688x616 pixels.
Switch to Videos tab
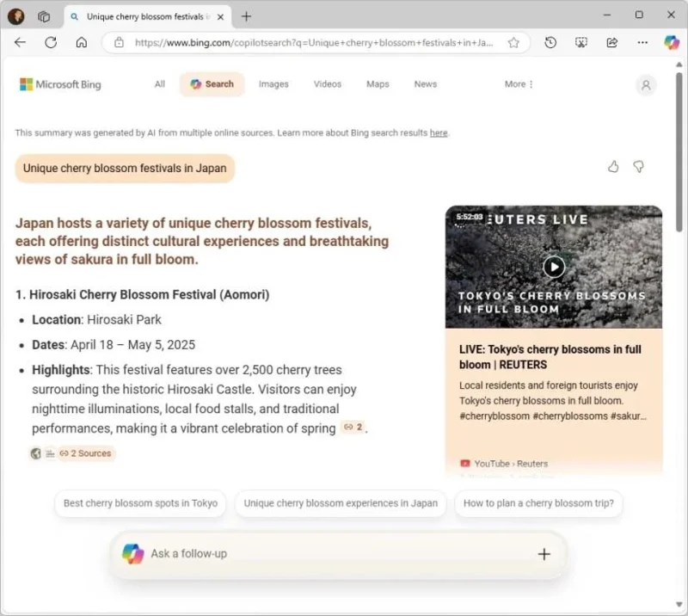[328, 83]
